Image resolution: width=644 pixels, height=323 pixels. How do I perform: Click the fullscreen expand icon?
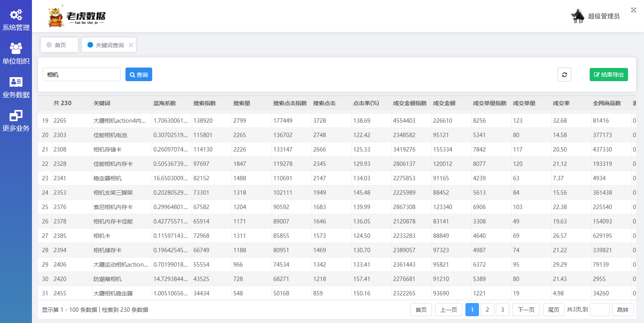(633, 10)
